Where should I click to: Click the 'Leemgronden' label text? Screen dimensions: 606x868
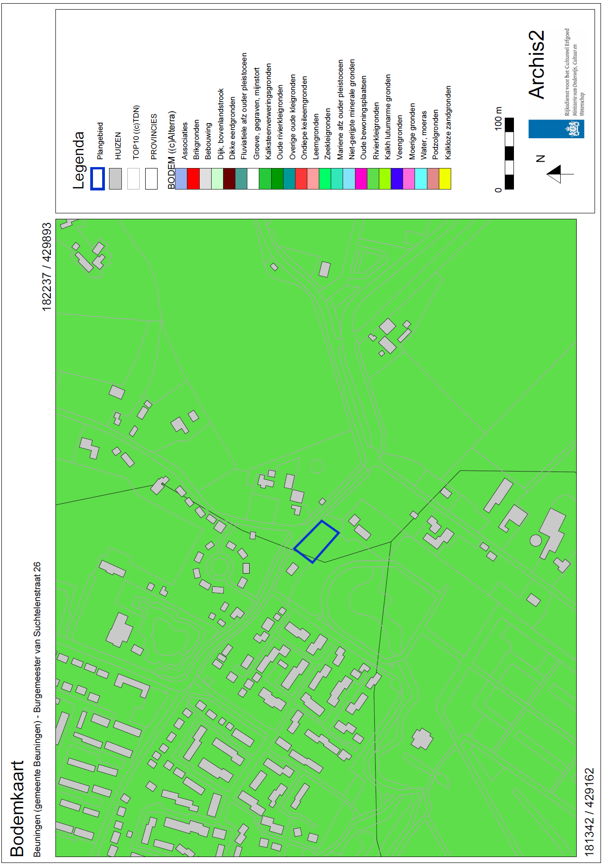tap(316, 137)
